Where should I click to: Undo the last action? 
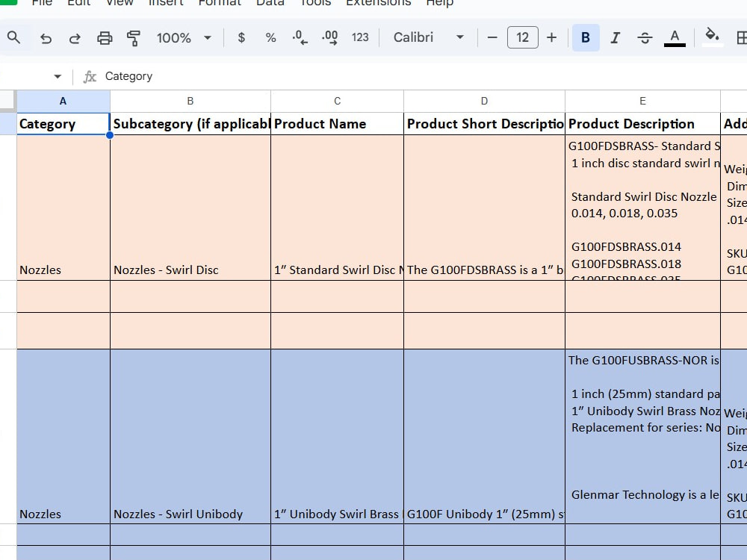click(46, 37)
